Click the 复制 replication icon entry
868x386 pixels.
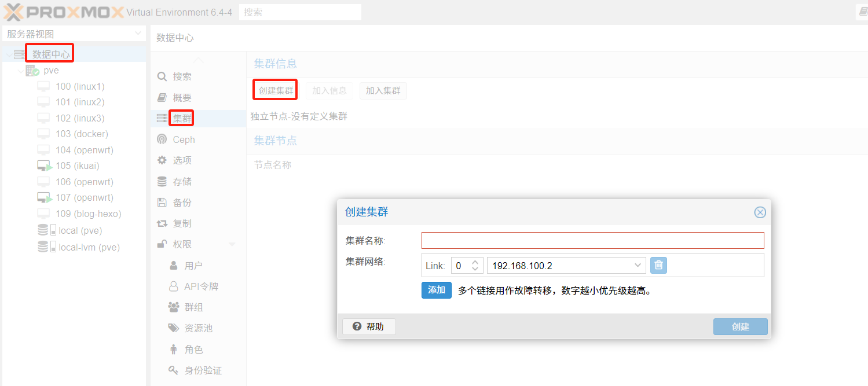point(162,223)
